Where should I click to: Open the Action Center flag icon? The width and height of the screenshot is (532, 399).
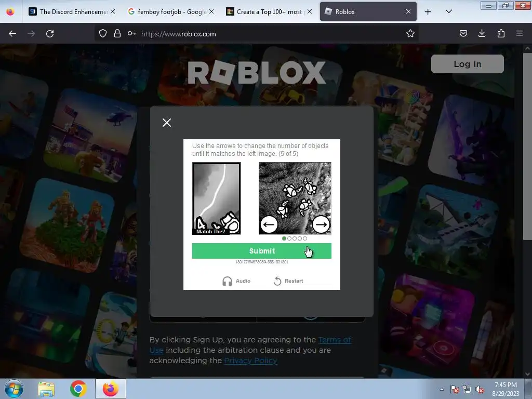[x=454, y=389]
